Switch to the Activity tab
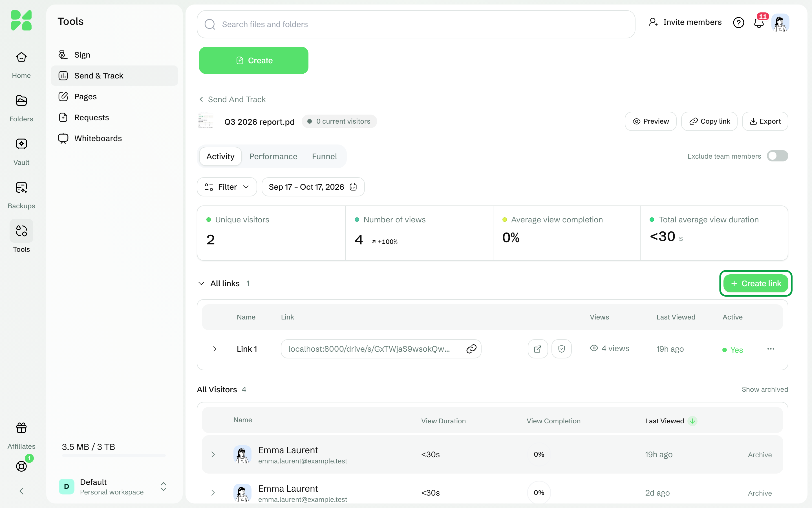 coord(220,156)
